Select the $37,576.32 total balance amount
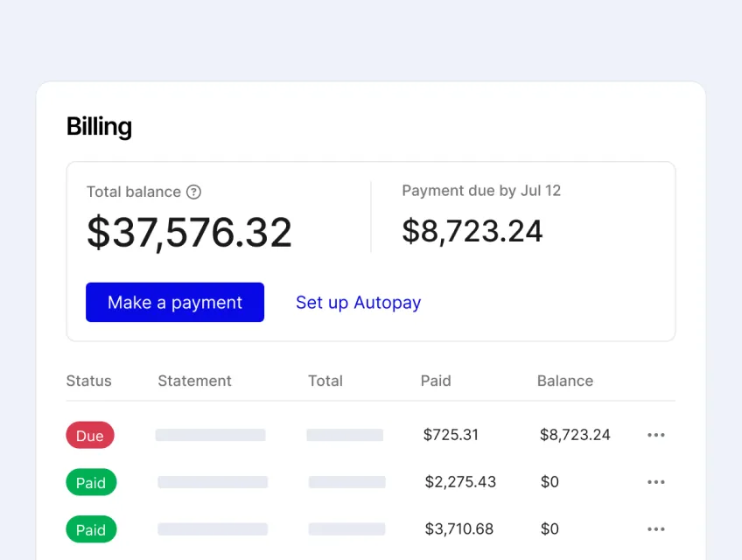The image size is (742, 560). pyautogui.click(x=189, y=230)
